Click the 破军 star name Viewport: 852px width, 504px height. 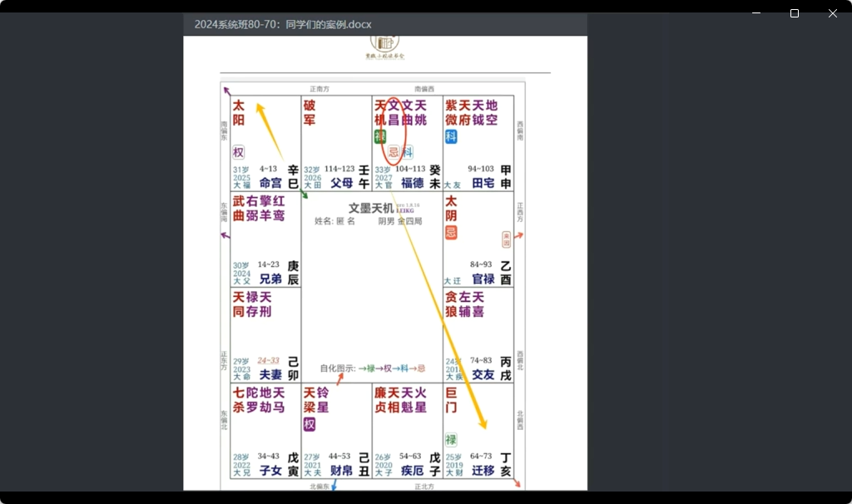click(x=310, y=112)
